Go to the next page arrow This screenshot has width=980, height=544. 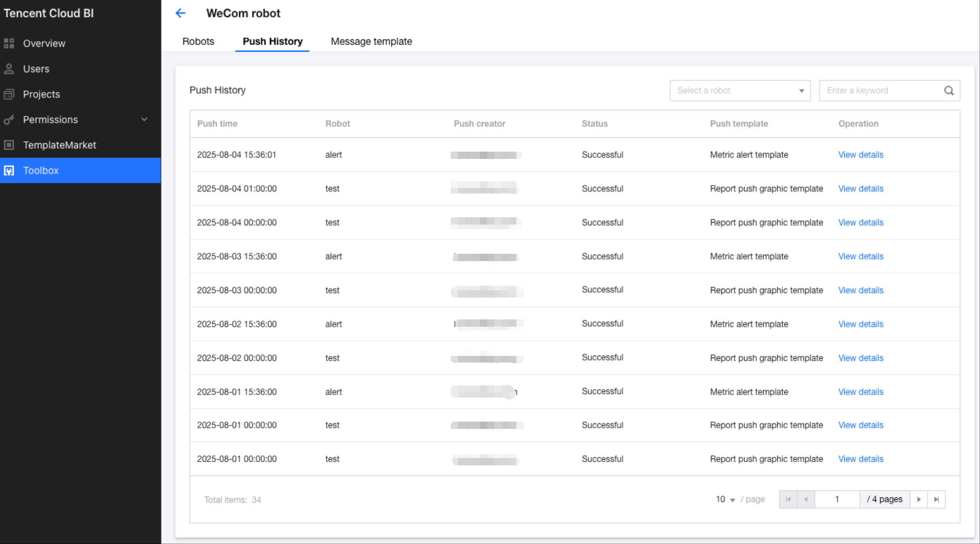tap(919, 499)
